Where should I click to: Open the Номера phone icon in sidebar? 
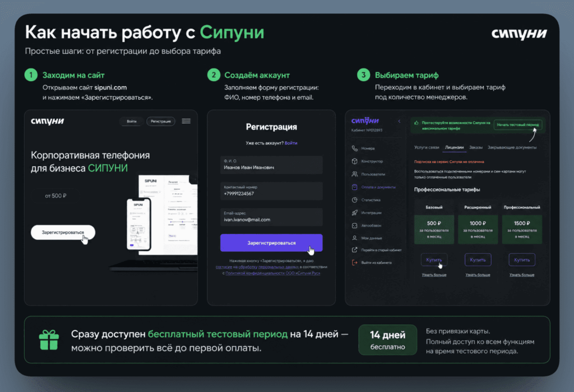click(354, 148)
